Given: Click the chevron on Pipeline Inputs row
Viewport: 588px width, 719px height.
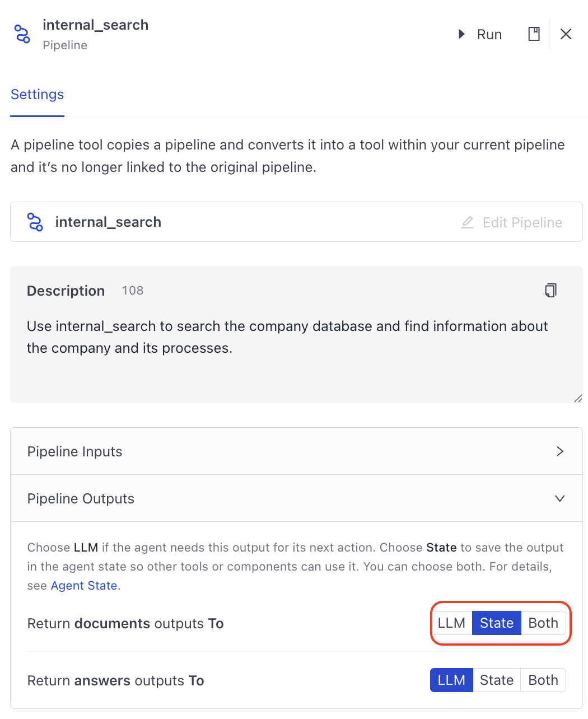Looking at the screenshot, I should pyautogui.click(x=560, y=451).
